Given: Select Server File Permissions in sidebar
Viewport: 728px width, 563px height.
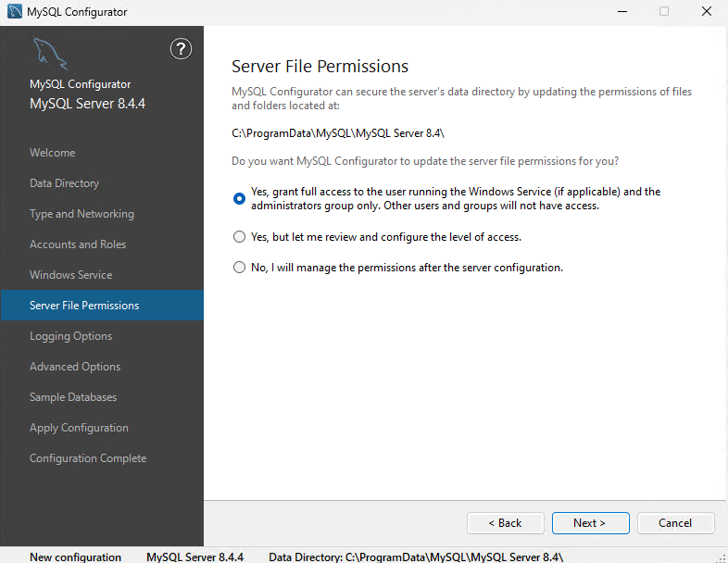Looking at the screenshot, I should click(x=102, y=305).
